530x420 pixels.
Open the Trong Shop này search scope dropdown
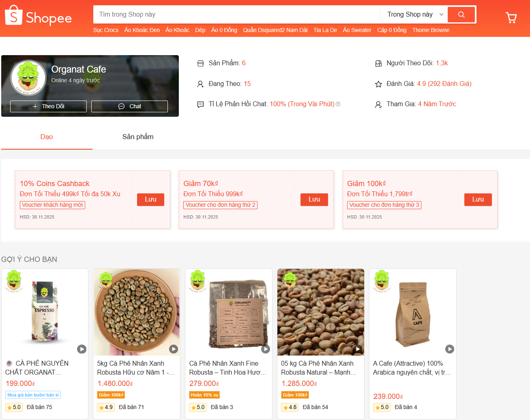413,14
